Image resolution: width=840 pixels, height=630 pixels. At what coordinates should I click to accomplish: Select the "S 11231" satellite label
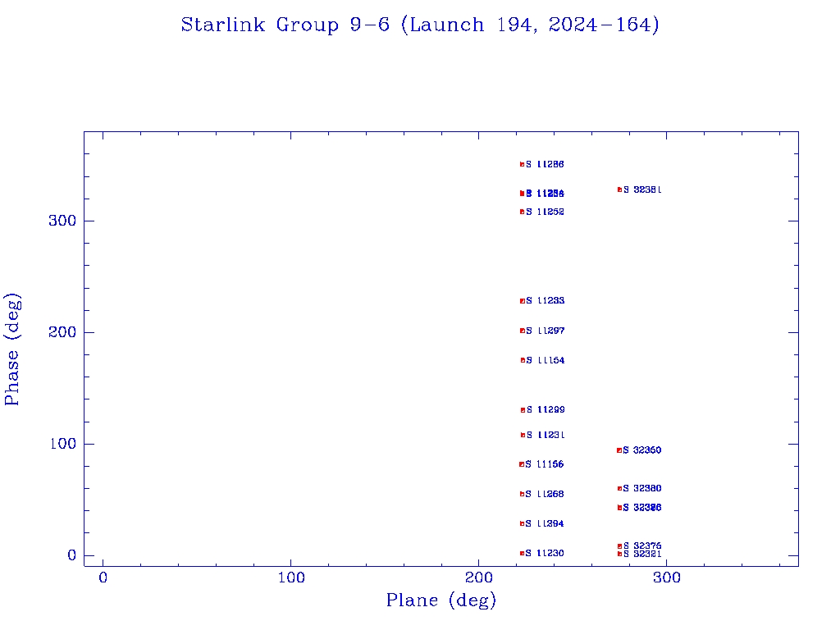[546, 435]
